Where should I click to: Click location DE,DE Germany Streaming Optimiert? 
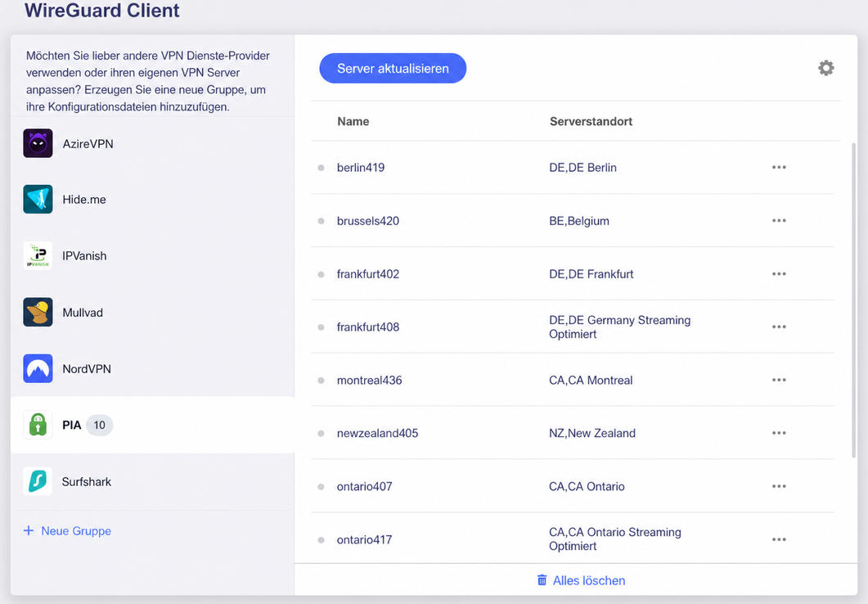click(x=619, y=327)
